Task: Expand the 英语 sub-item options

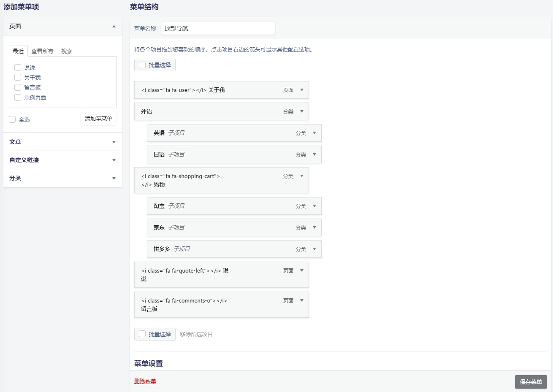Action: coord(315,133)
